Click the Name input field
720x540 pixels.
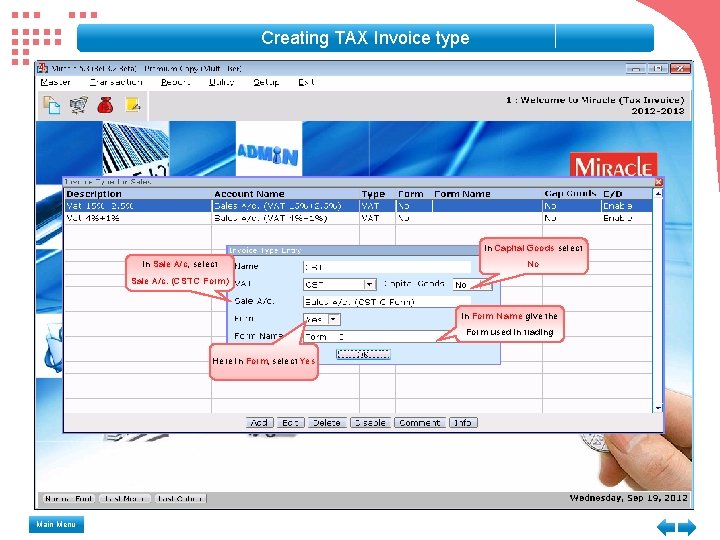coord(387,267)
